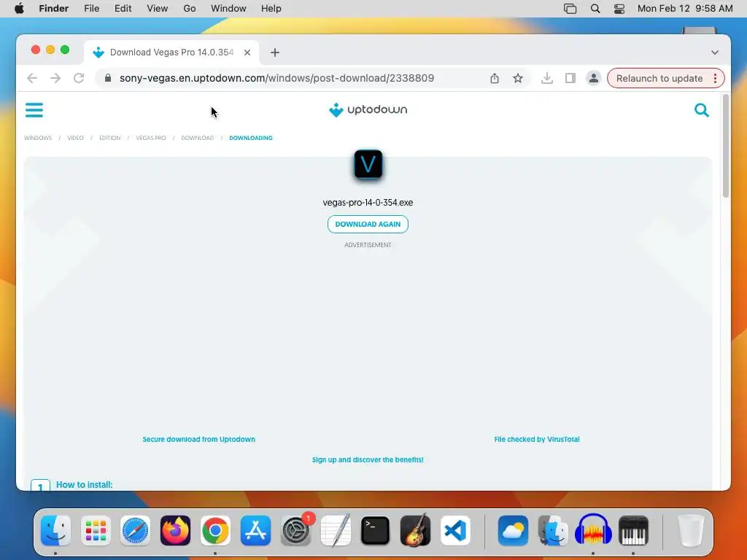Open the Chrome downloads tray icon
Screen dimensions: 747x560
[547, 78]
